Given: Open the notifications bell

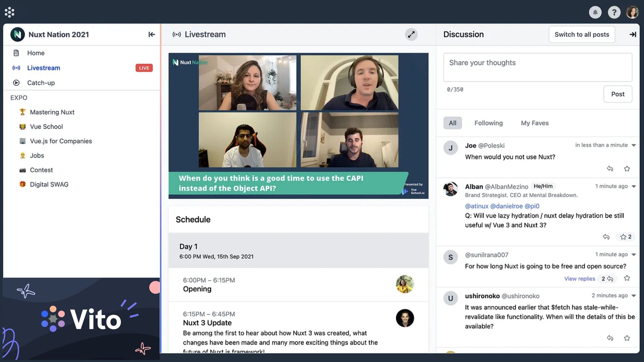Looking at the screenshot, I should click(595, 12).
